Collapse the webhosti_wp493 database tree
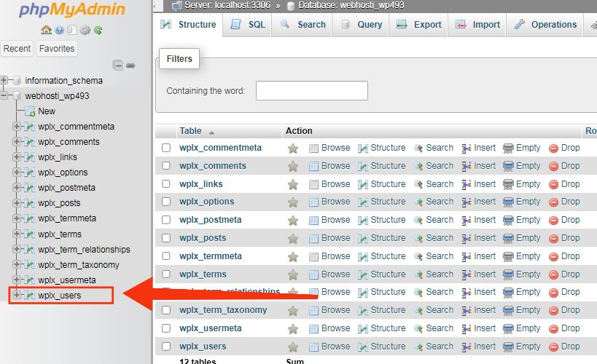The width and height of the screenshot is (597, 364). [4, 95]
